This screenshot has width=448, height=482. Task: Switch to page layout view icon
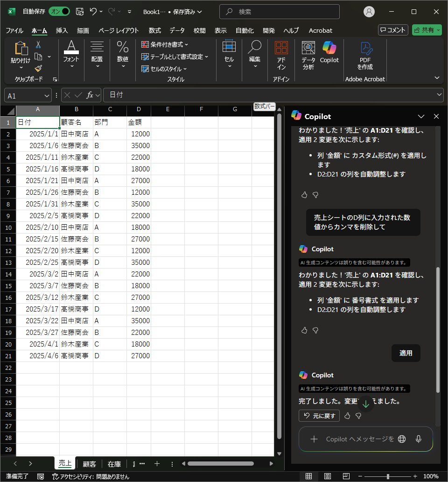point(327,476)
